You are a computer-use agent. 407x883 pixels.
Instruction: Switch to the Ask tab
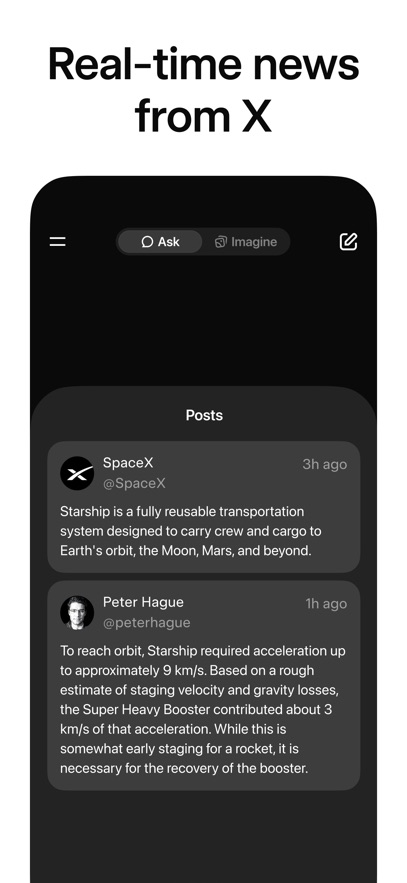[x=160, y=242]
